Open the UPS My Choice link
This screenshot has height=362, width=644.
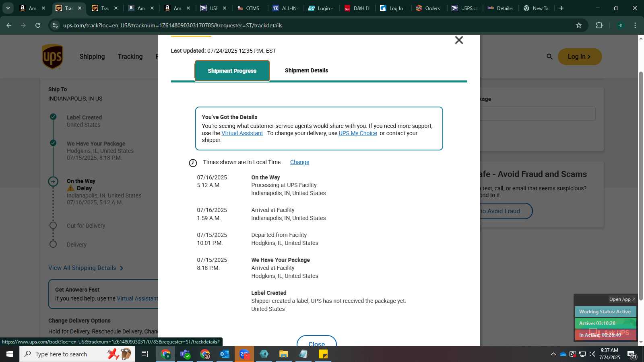(x=358, y=133)
